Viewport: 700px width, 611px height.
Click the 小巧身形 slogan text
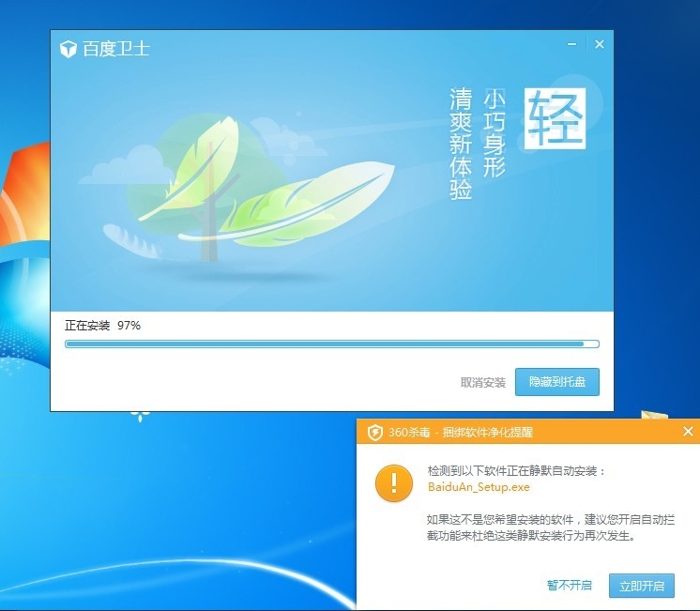[495, 133]
